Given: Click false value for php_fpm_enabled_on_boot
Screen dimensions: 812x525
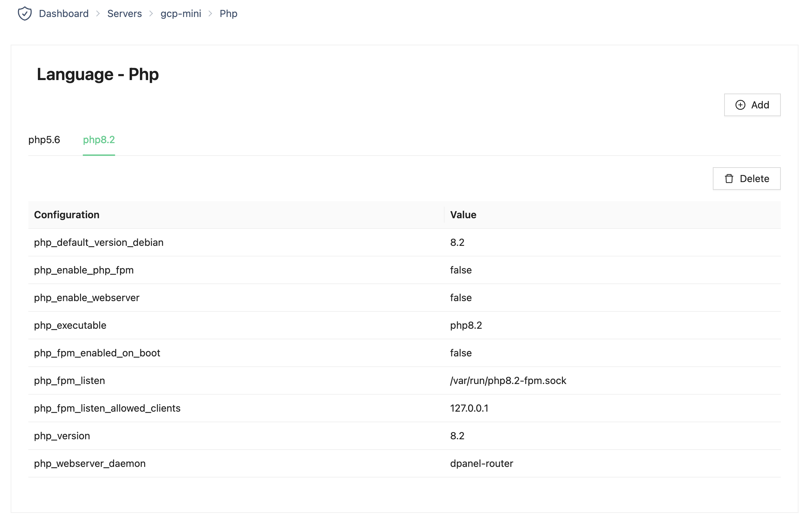Looking at the screenshot, I should [461, 353].
